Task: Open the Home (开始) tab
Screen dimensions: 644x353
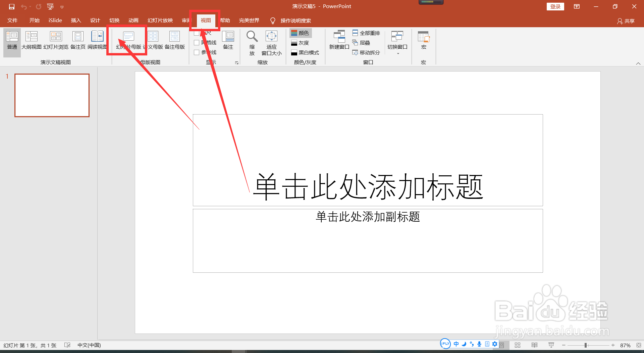Action: (x=35, y=20)
